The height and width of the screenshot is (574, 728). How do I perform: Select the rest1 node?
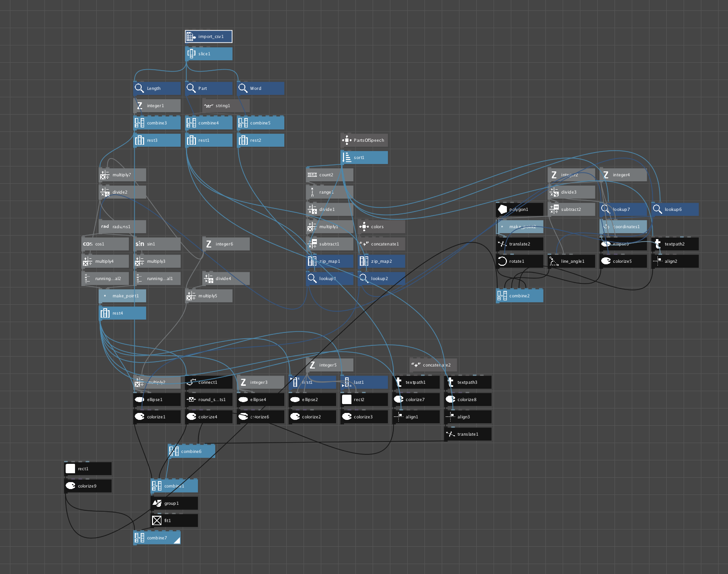coord(209,140)
